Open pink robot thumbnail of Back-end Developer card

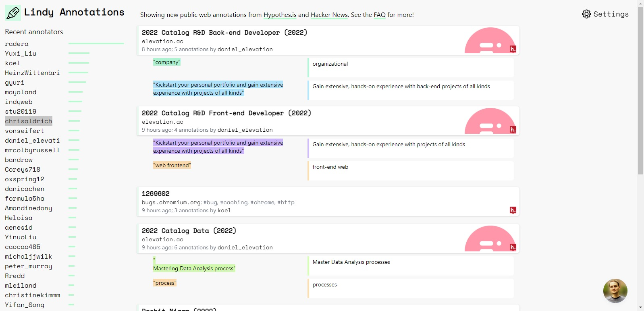(x=490, y=40)
